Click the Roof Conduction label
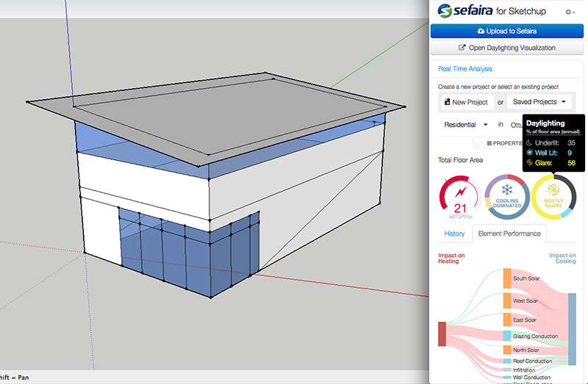The width and height of the screenshot is (588, 384). coord(532,361)
